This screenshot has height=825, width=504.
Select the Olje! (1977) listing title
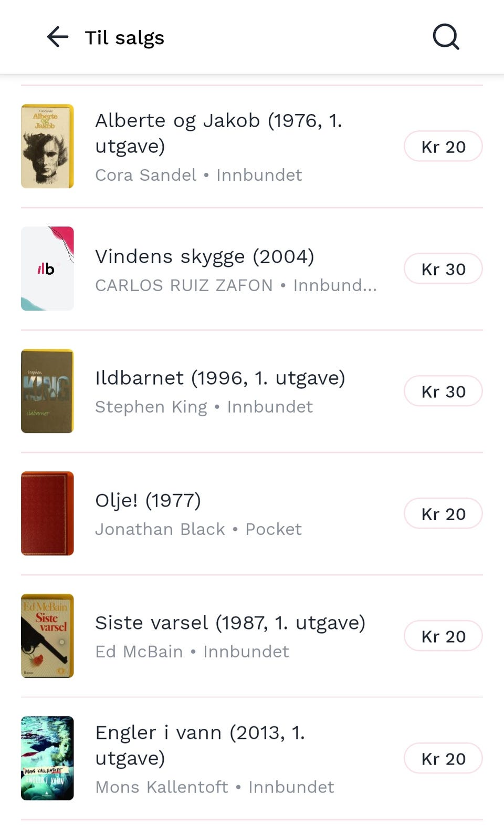point(148,501)
